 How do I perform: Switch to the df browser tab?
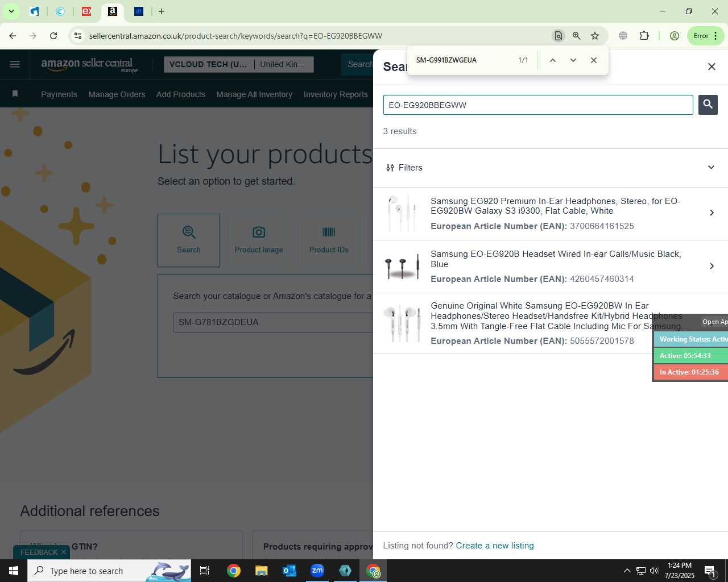[139, 11]
